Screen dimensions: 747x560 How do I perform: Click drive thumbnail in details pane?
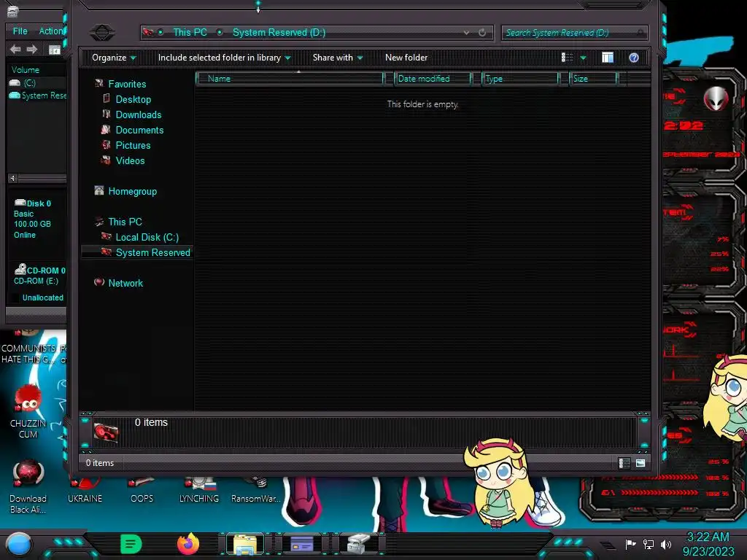click(x=106, y=432)
